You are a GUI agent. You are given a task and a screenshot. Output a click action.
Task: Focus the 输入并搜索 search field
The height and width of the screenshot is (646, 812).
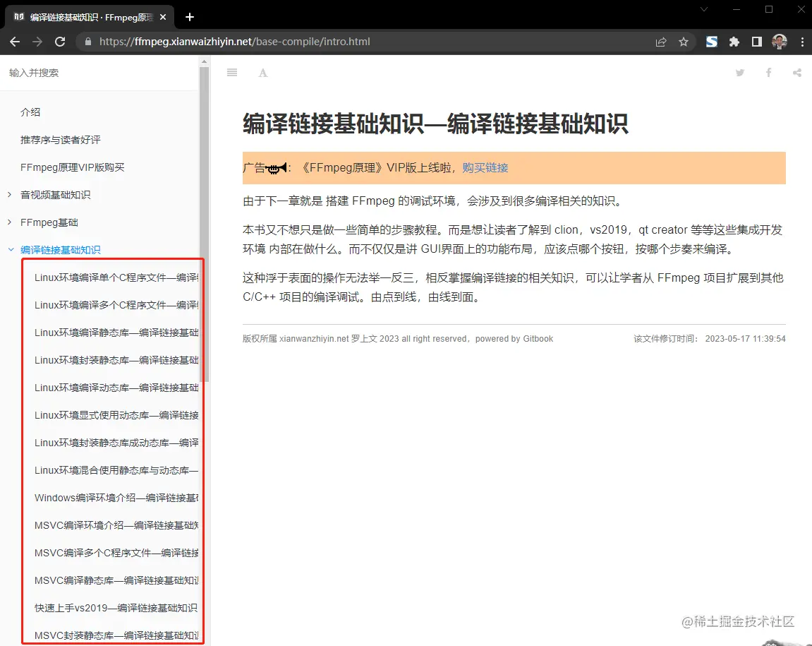(99, 73)
